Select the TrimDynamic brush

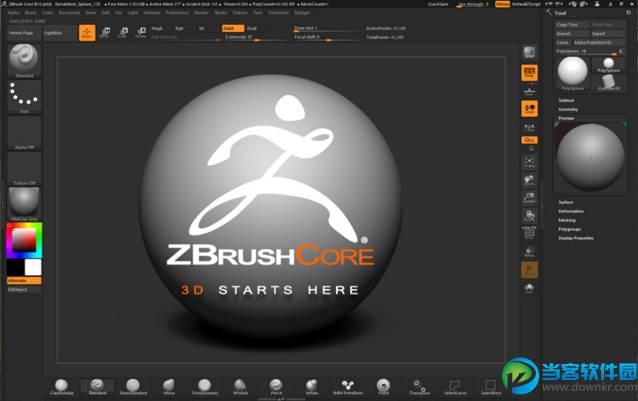205,387
